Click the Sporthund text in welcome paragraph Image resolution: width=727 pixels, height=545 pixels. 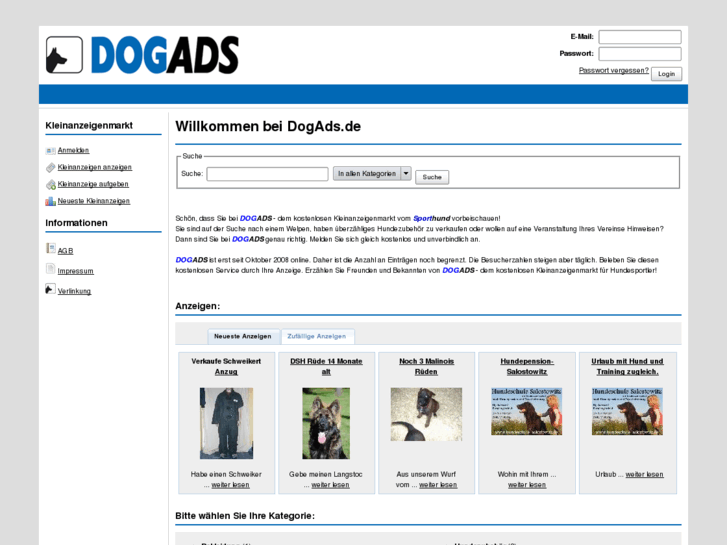pos(432,218)
